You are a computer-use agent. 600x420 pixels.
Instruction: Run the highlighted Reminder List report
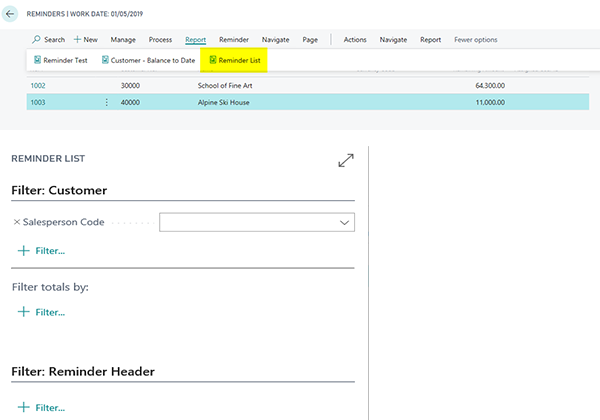click(233, 60)
